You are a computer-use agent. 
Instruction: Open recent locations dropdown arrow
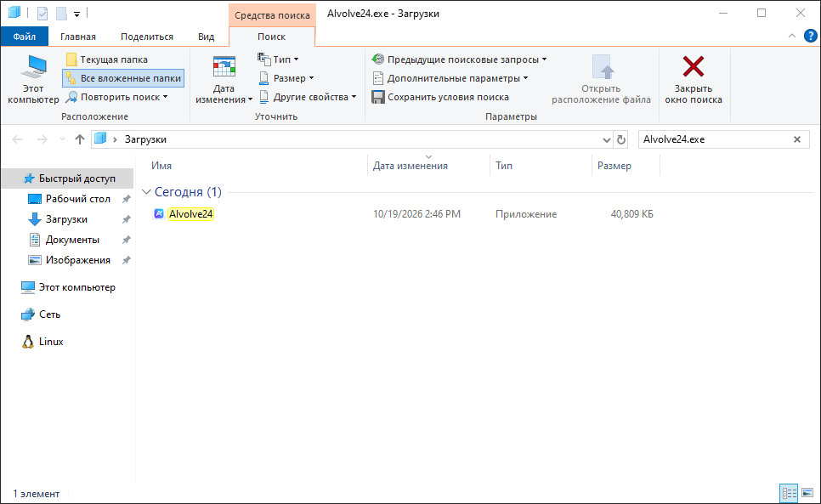tap(62, 139)
